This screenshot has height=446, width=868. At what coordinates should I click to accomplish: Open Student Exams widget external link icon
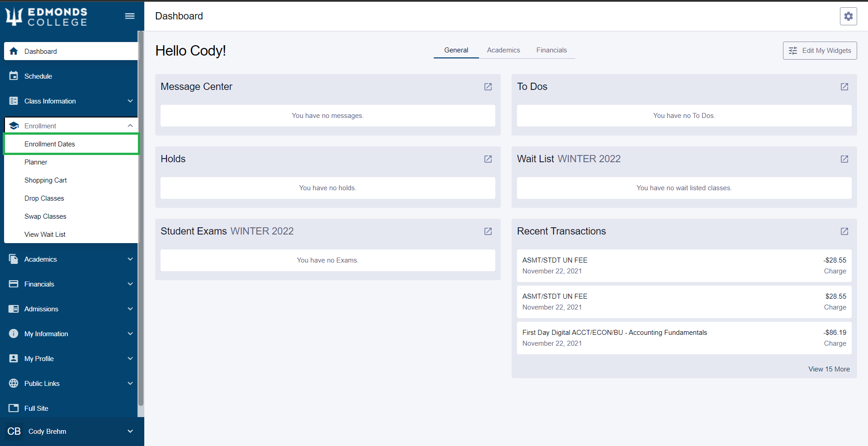[488, 231]
